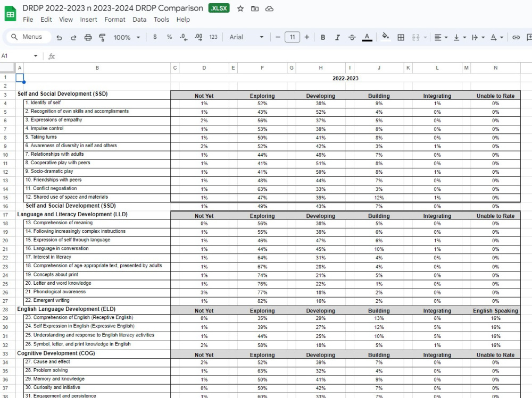The image size is (532, 398).
Task: Open the fill color picker
Action: click(385, 37)
